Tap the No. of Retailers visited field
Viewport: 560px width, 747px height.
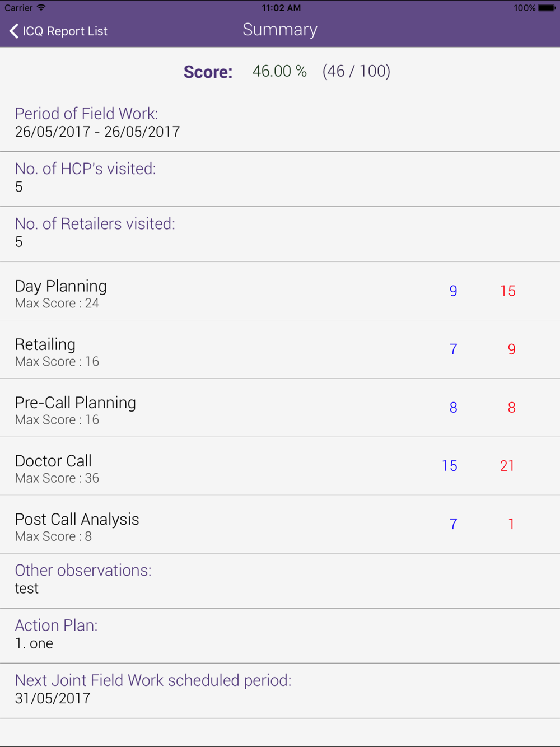pos(280,234)
